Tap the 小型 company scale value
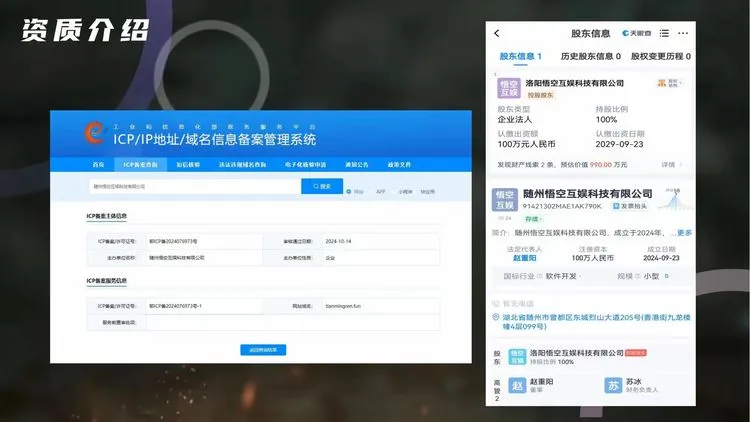Image resolution: width=750 pixels, height=422 pixels. pyautogui.click(x=651, y=276)
